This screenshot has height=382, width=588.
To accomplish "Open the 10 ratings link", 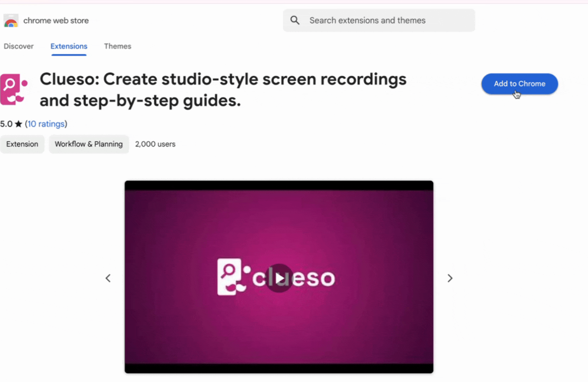I will [46, 124].
